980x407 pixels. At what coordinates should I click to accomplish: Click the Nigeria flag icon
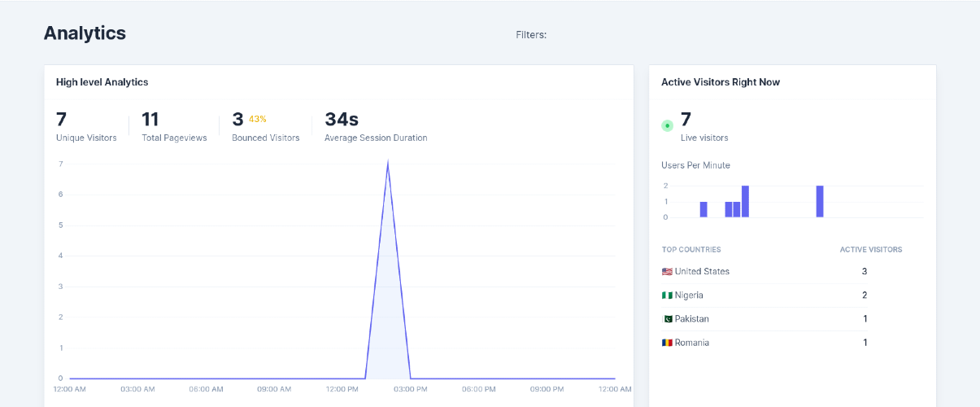(667, 295)
